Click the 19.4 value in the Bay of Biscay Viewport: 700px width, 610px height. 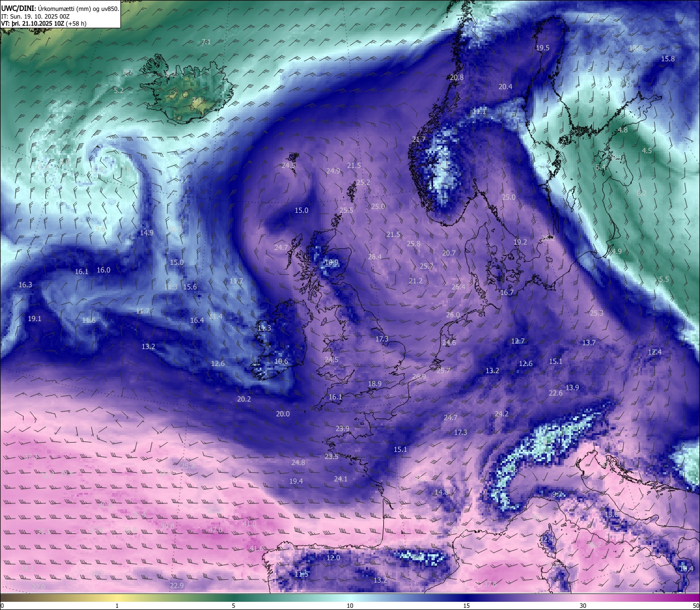click(296, 481)
